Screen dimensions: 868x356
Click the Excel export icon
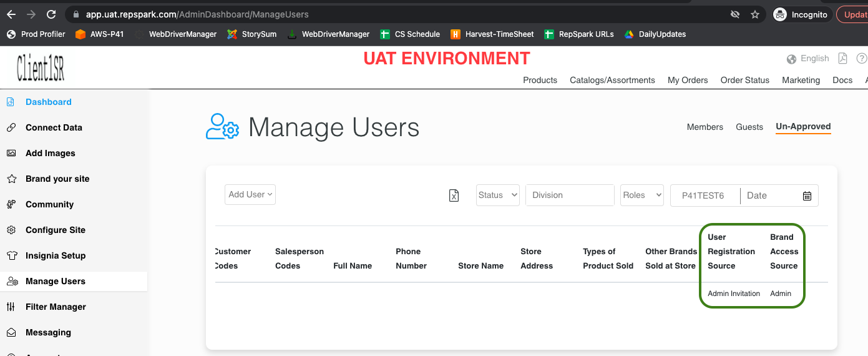(x=454, y=195)
